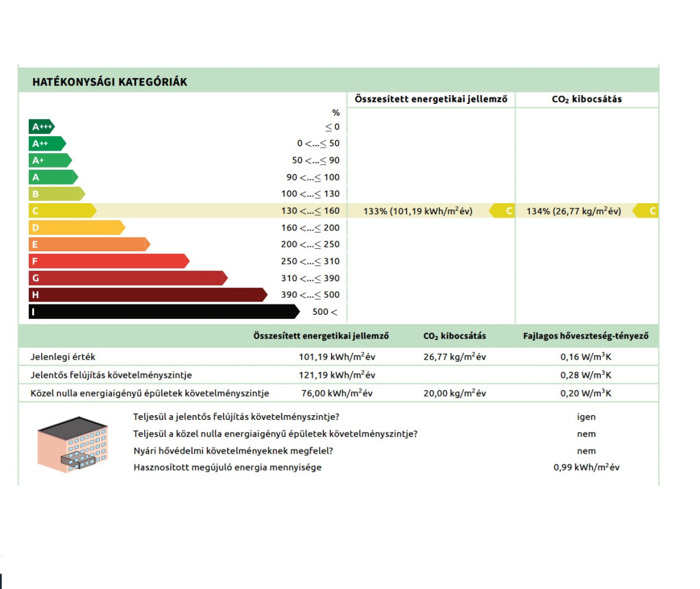Click the CO₂ kibocsátás column header at top

[x=587, y=99]
